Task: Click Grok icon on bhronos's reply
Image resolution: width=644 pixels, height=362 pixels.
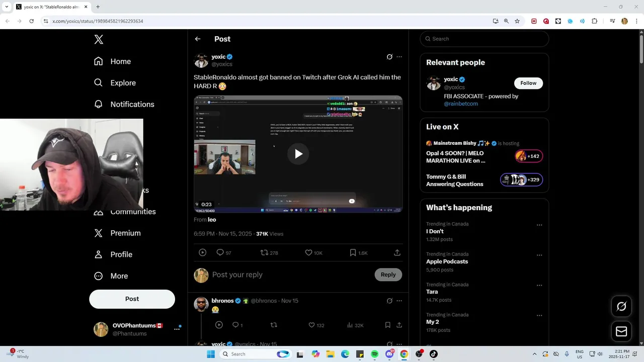Action: [x=389, y=301]
